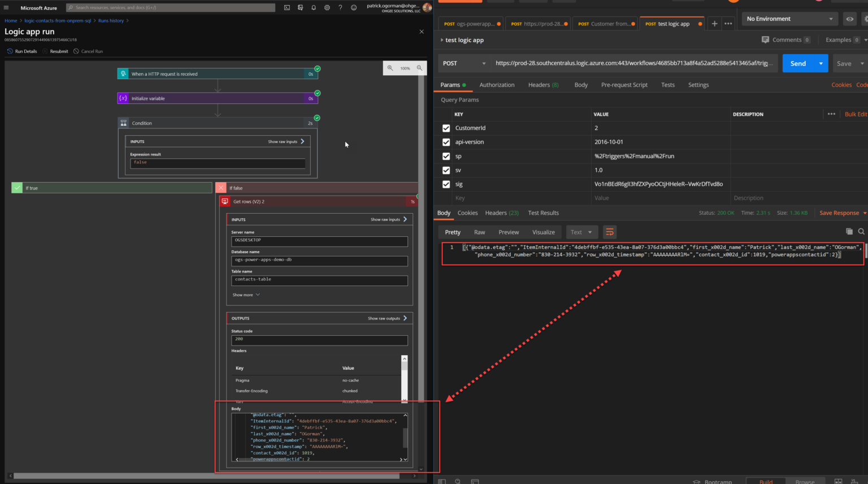
Task: Open the No Environment dropdown
Action: 789,19
